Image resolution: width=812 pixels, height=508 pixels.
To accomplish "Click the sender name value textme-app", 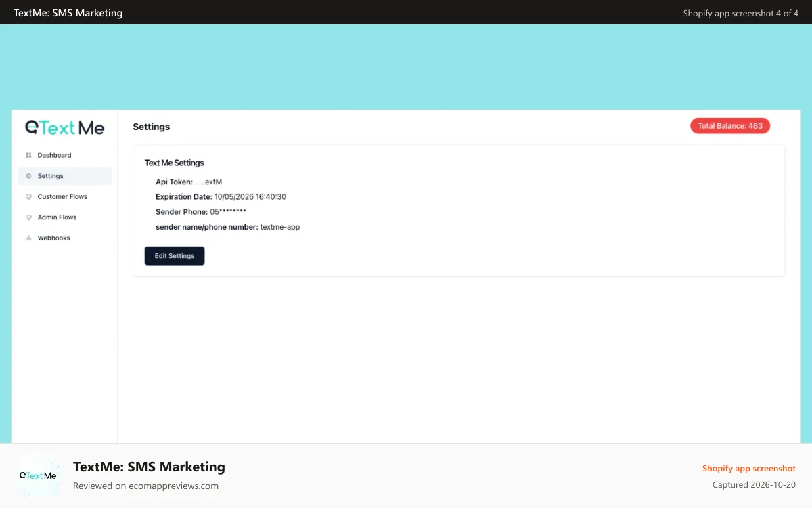I will coord(280,227).
